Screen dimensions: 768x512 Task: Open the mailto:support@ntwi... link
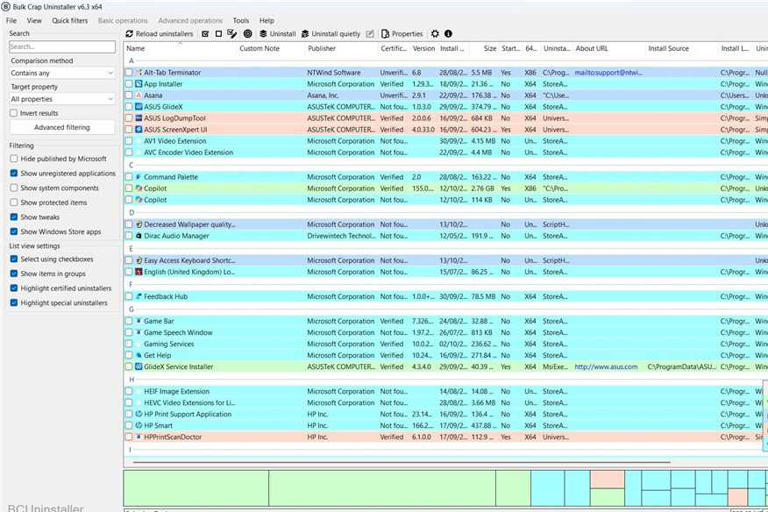(608, 73)
